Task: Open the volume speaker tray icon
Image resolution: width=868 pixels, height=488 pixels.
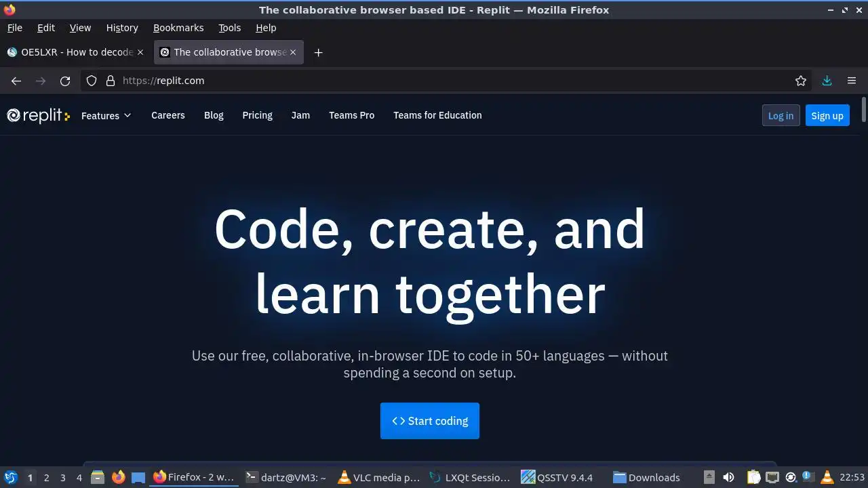Action: pyautogui.click(x=728, y=477)
